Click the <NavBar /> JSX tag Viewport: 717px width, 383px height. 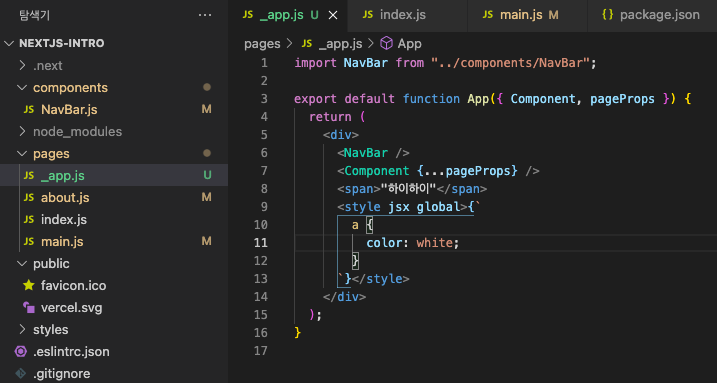(x=373, y=153)
